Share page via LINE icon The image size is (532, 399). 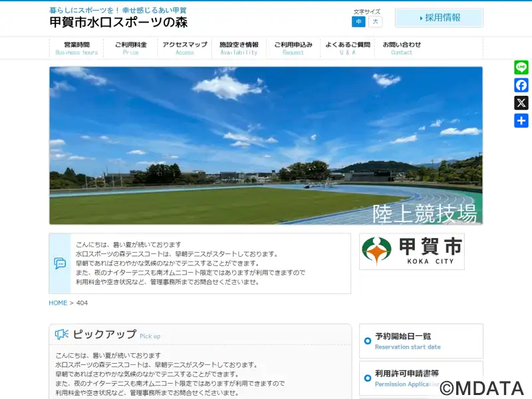pos(521,67)
